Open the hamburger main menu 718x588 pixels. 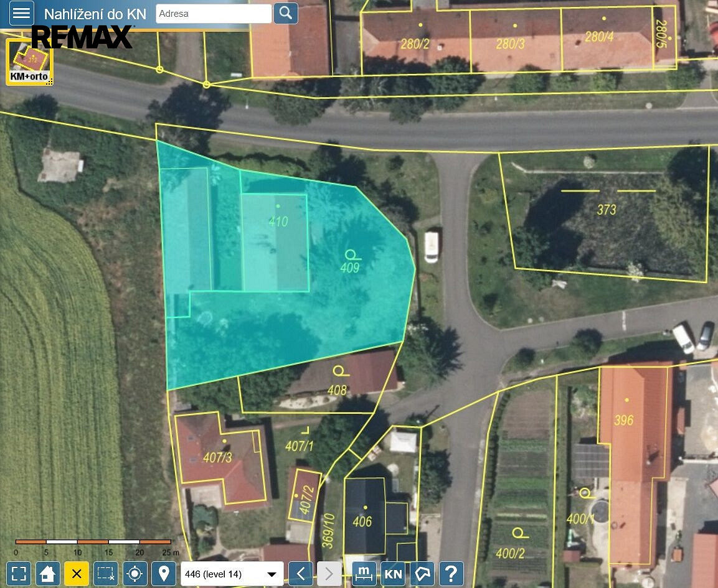(x=22, y=12)
